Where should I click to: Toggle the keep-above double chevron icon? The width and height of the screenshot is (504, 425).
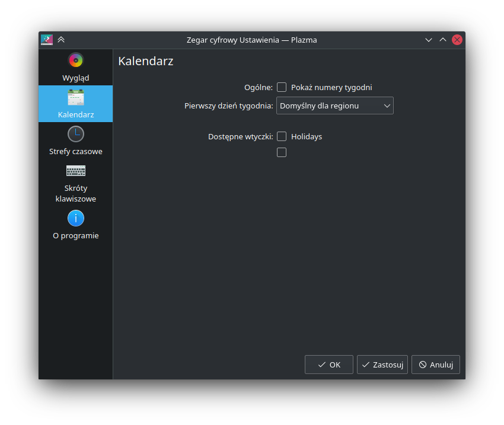(61, 40)
